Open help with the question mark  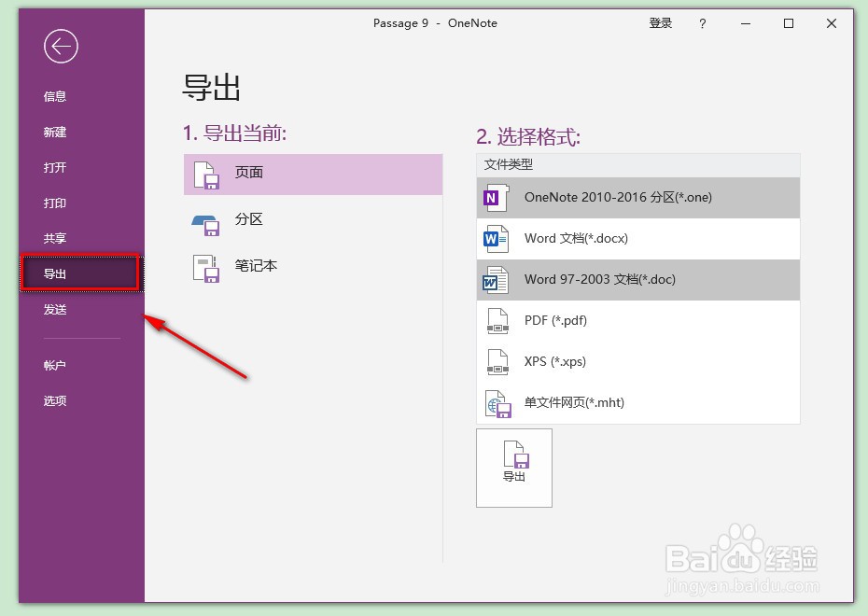coord(703,23)
